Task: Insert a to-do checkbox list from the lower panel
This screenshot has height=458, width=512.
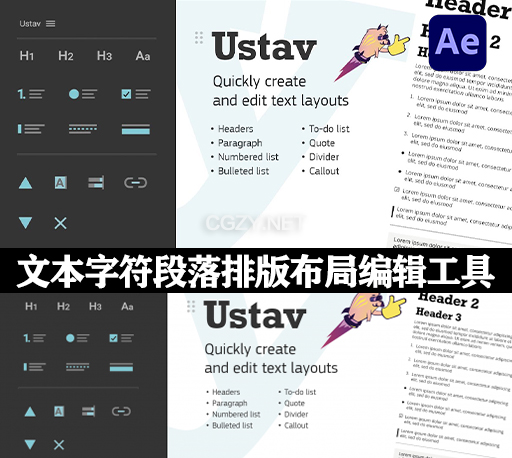Action: click(121, 338)
